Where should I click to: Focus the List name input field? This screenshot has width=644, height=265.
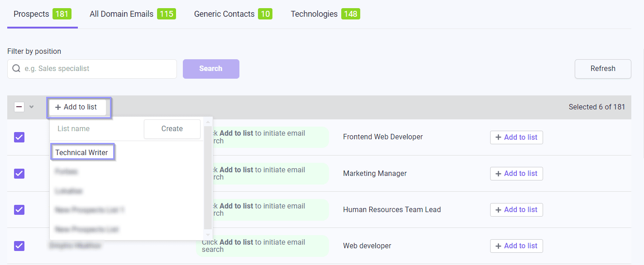pyautogui.click(x=97, y=129)
